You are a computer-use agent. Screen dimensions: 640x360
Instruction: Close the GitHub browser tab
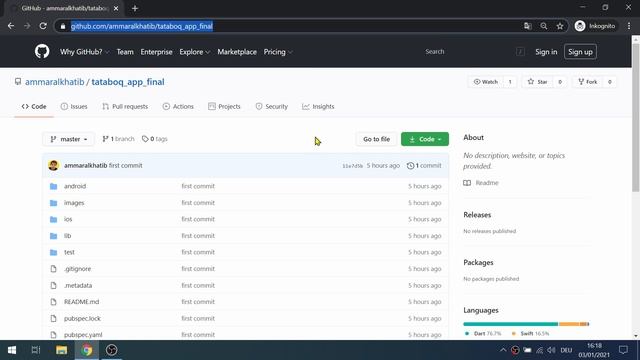coord(116,8)
